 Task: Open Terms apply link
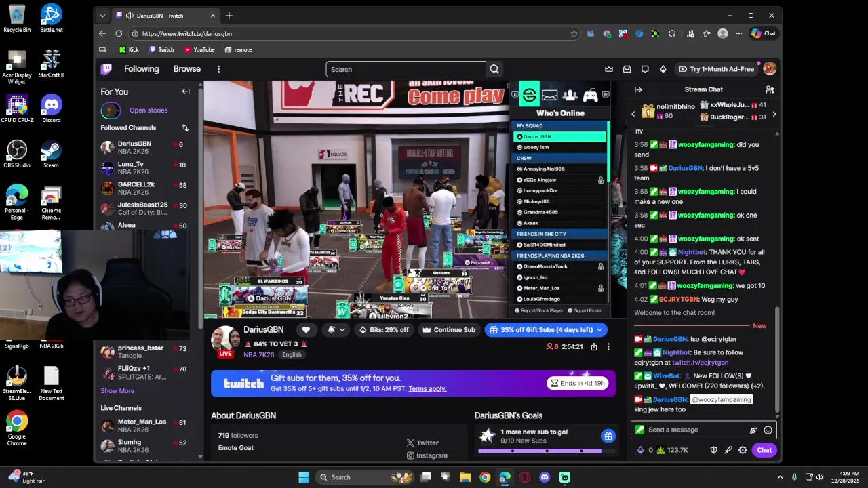(427, 388)
